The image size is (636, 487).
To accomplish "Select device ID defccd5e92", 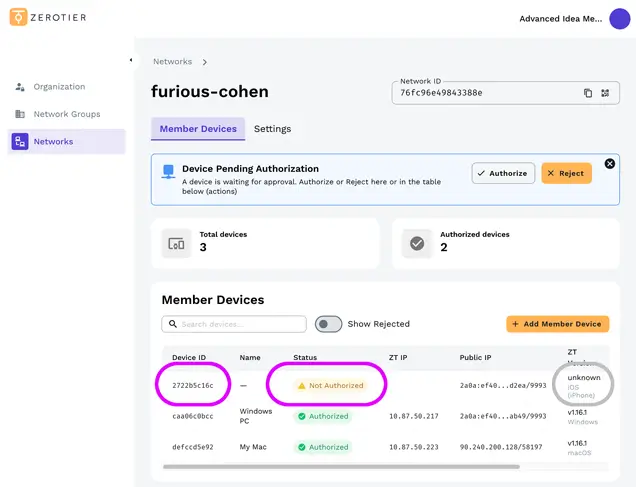I will [193, 447].
